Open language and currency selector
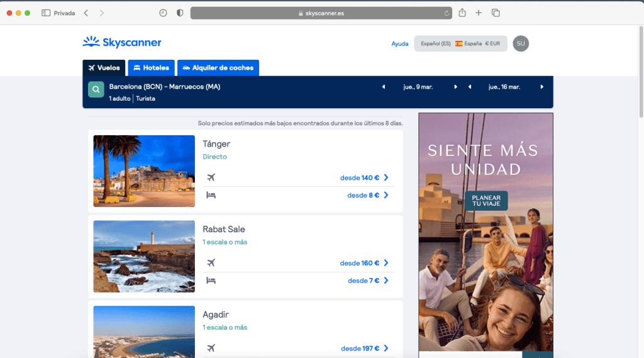The height and width of the screenshot is (358, 644). pos(460,43)
